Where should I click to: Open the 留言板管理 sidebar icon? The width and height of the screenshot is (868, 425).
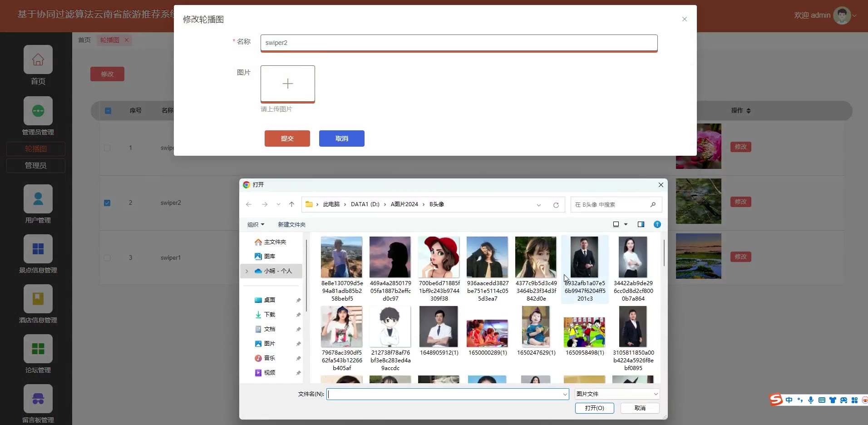pyautogui.click(x=38, y=399)
